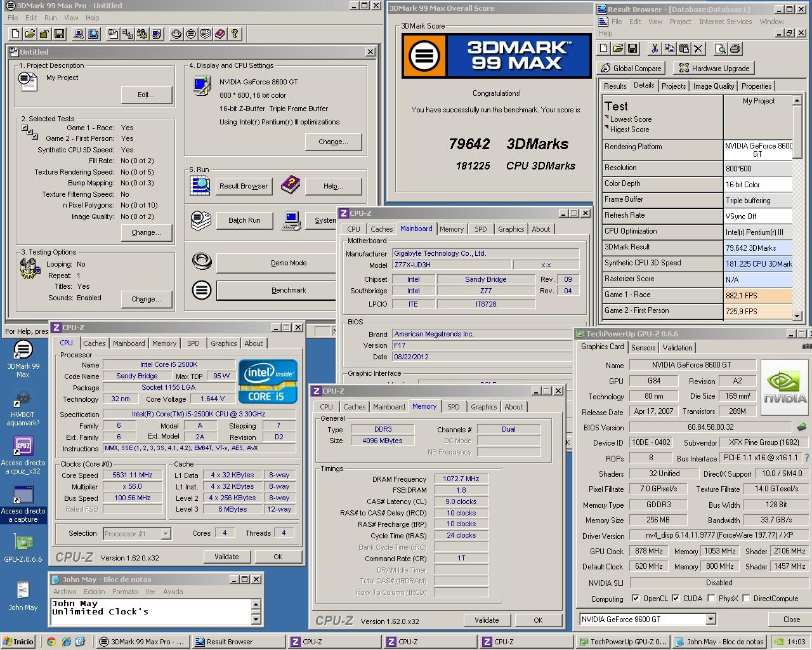Expand Higest Score marker in Result Browser
The width and height of the screenshot is (812, 650).
[606, 128]
